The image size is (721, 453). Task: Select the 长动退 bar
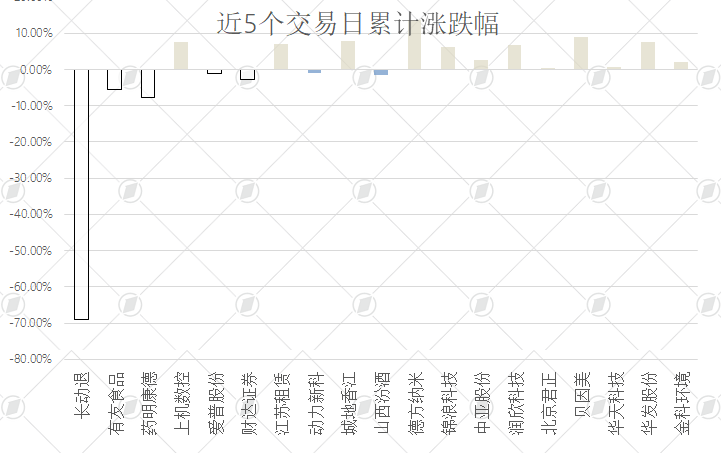pos(81,195)
